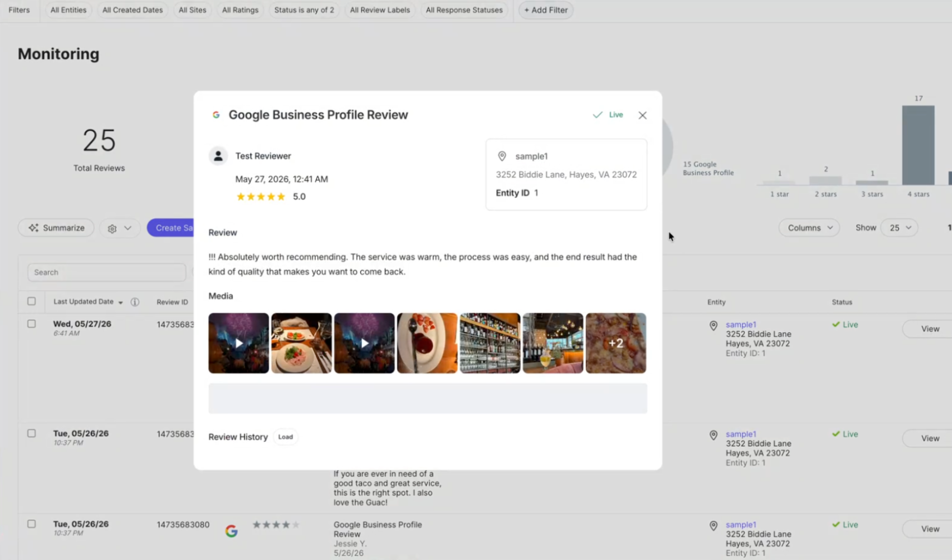Click the Create Sa... button
952x560 pixels.
click(171, 228)
